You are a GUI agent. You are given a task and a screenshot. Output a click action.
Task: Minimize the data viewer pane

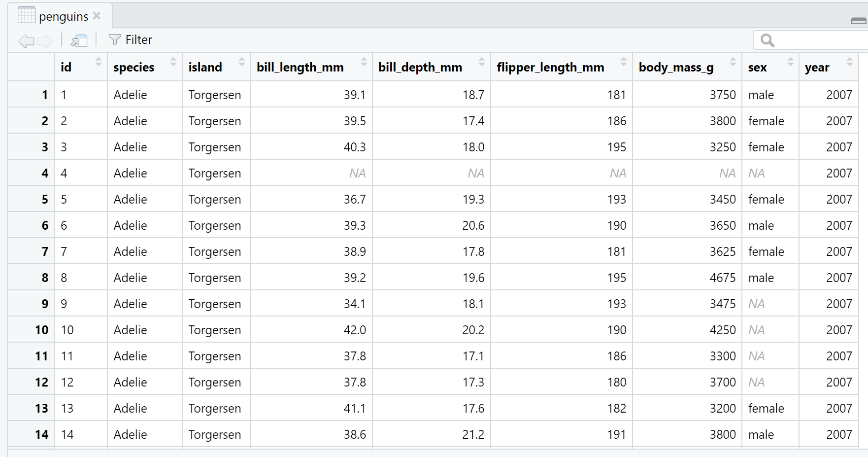tap(858, 21)
